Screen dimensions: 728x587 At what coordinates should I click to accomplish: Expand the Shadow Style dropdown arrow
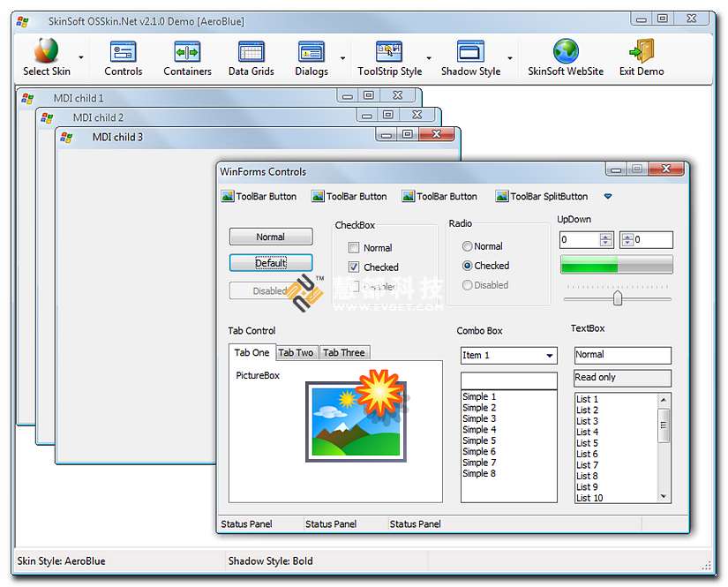510,58
